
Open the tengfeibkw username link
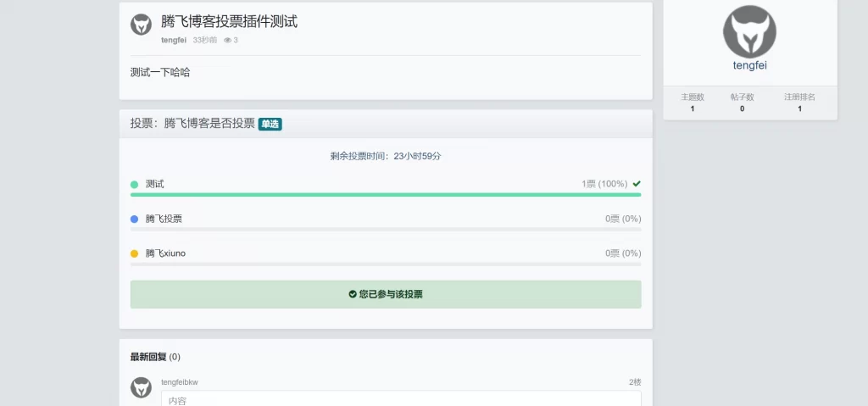(179, 382)
